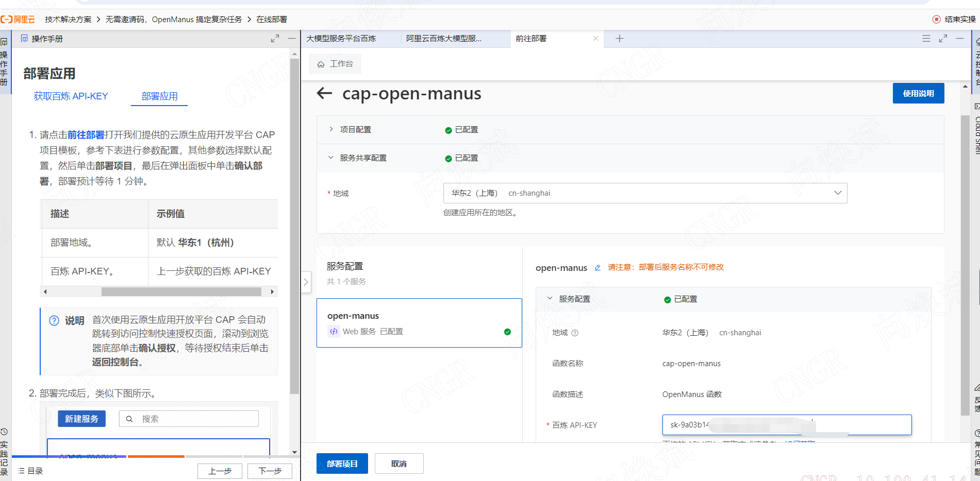Click the 取消 button
Viewport: 980px width, 481px height.
point(399,463)
